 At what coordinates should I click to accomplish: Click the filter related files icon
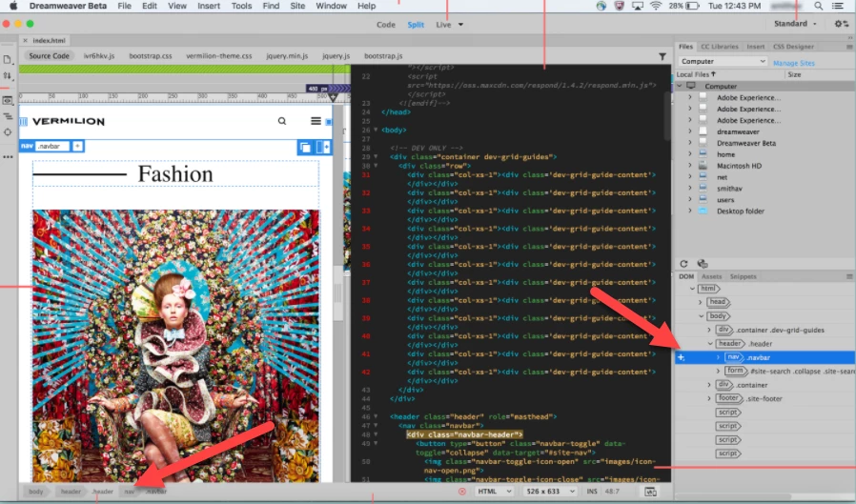pyautogui.click(x=662, y=56)
